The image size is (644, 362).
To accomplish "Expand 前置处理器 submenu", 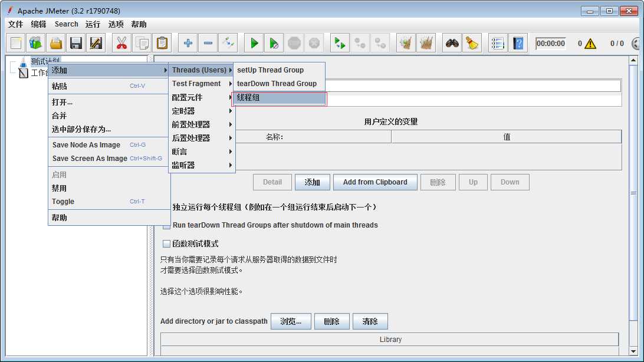I will [201, 124].
